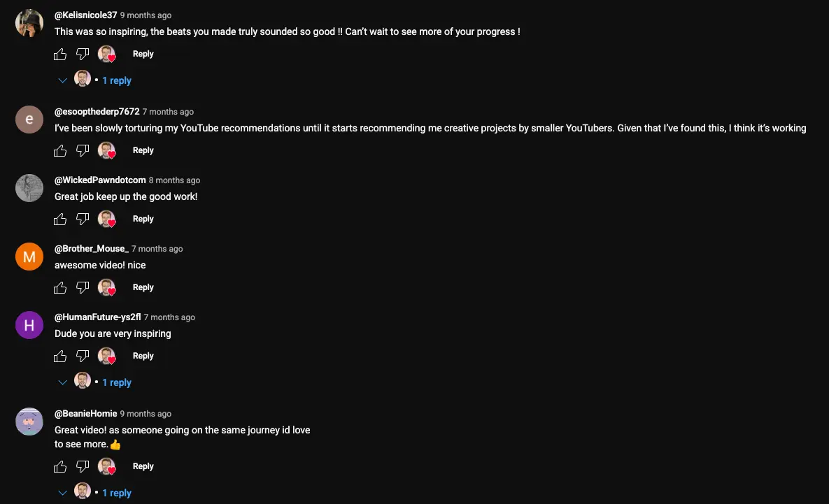Image resolution: width=829 pixels, height=504 pixels.
Task: Click creator heart on @WickedPawndotcom's comment
Action: [x=106, y=219]
